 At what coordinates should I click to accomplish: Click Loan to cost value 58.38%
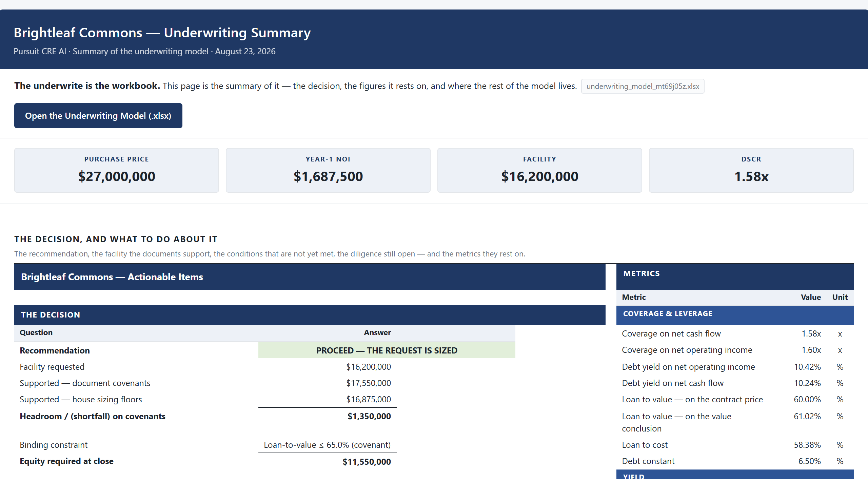[x=807, y=445]
